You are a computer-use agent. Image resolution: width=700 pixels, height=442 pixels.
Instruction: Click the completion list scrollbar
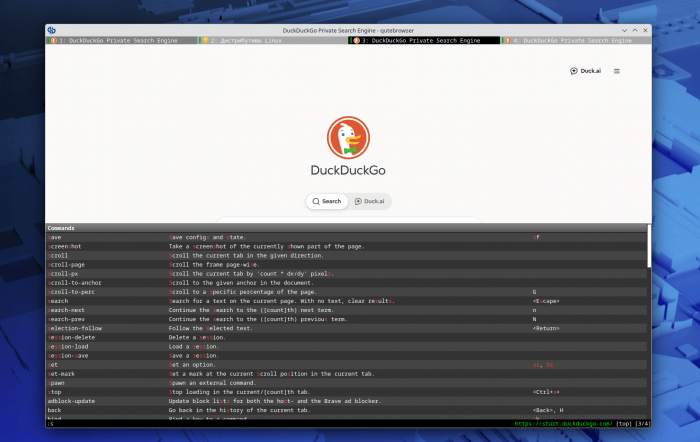650,246
